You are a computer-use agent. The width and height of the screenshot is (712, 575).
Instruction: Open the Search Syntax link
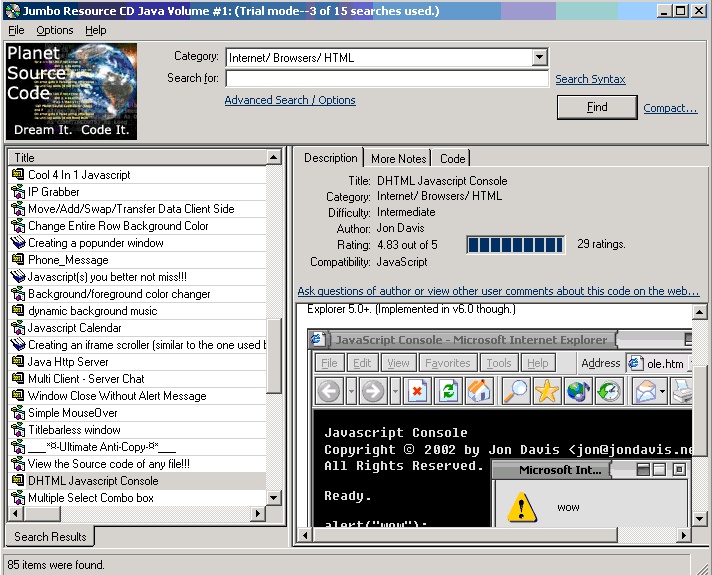tap(590, 79)
